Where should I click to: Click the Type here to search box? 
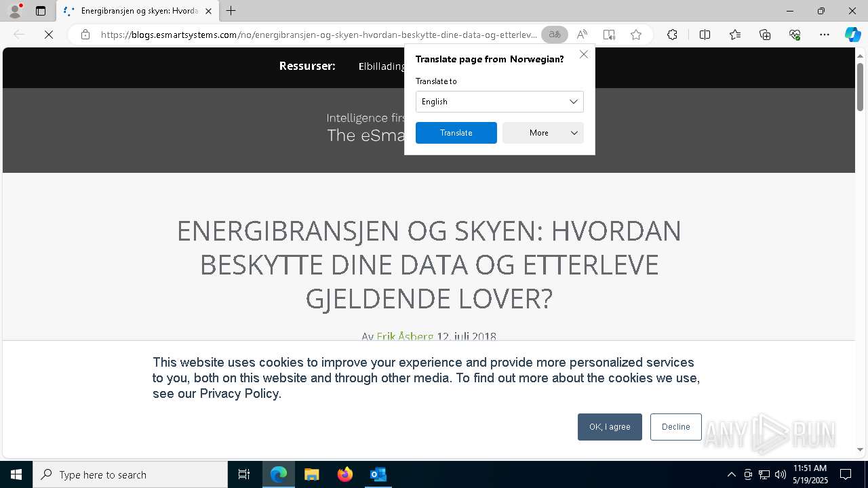pos(130,474)
